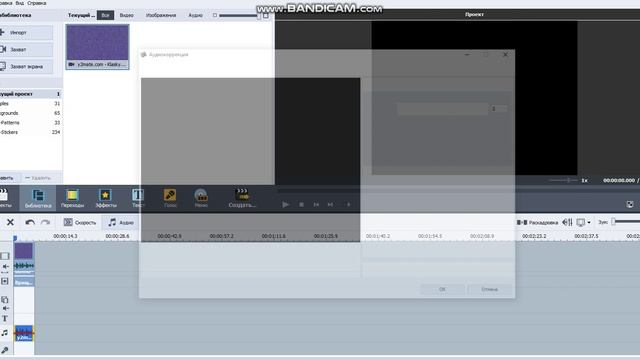Adjust the preview playback speed slider
The height and width of the screenshot is (360, 640).
(563, 180)
